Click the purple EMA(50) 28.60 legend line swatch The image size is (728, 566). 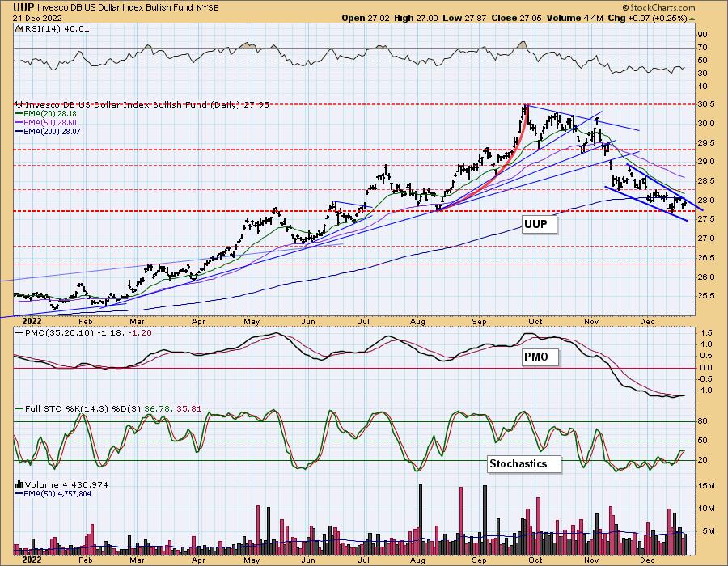pos(19,122)
